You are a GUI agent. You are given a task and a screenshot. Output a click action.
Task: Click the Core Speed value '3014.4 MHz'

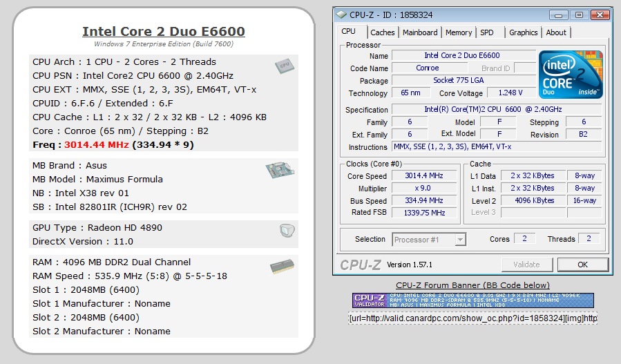[x=423, y=175]
